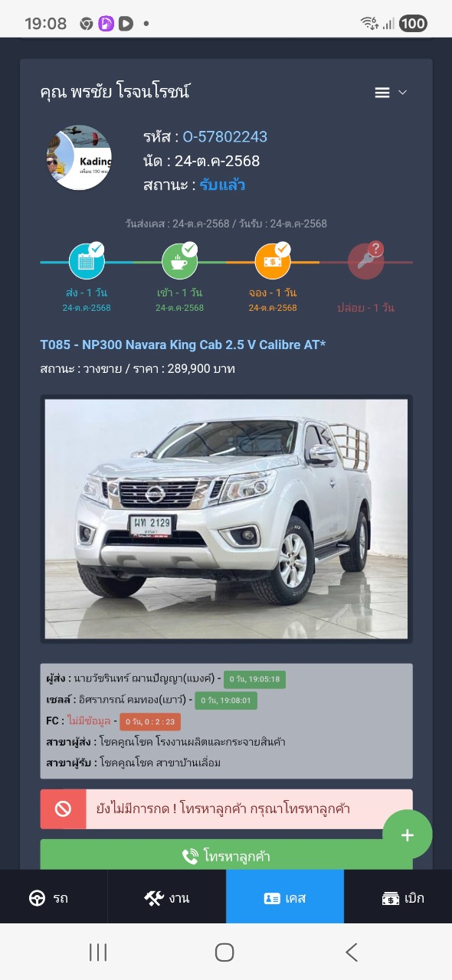452x980 pixels.
Task: Open the เบิก tab
Action: pos(403,899)
